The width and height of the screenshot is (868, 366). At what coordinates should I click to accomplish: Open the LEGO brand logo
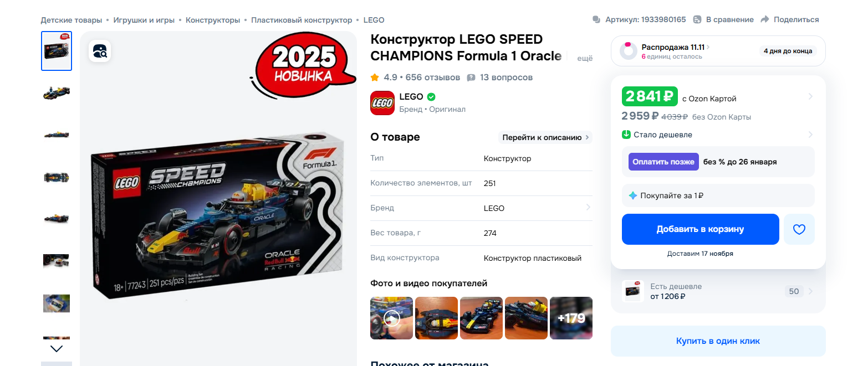point(382,103)
